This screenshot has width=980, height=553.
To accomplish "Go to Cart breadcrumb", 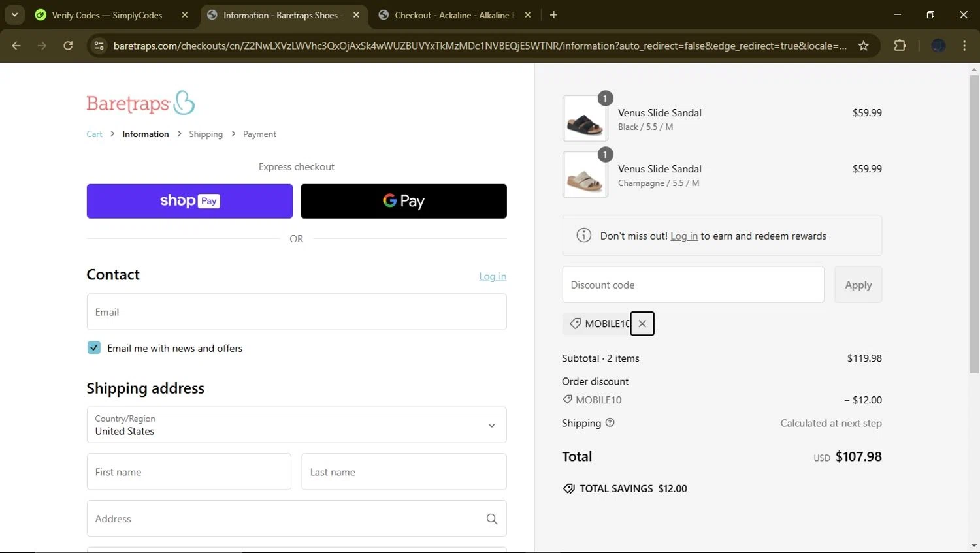I will point(94,134).
